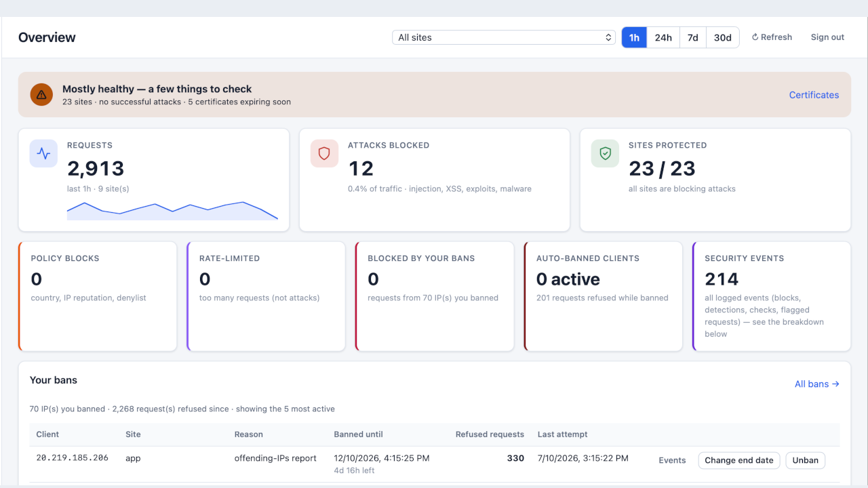Switch to the 24h time range
The height and width of the screenshot is (488, 868).
coord(663,37)
